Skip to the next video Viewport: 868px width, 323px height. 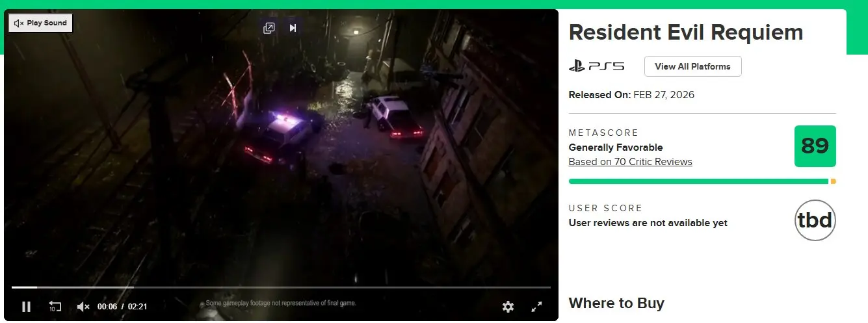point(293,28)
